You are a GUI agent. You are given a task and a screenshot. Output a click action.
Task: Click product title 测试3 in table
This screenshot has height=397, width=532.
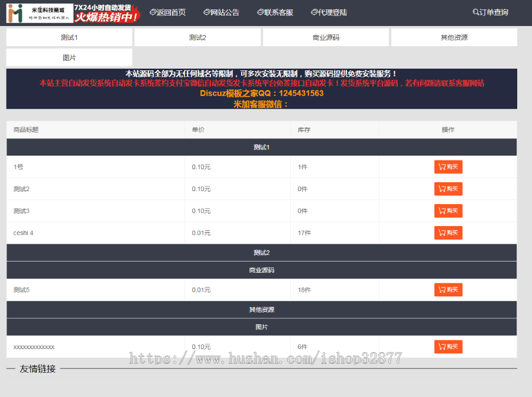21,211
